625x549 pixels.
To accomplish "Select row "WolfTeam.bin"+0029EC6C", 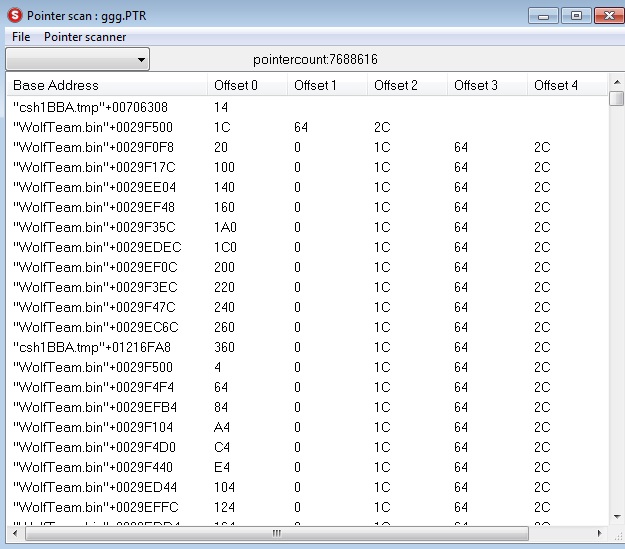I will [x=307, y=327].
